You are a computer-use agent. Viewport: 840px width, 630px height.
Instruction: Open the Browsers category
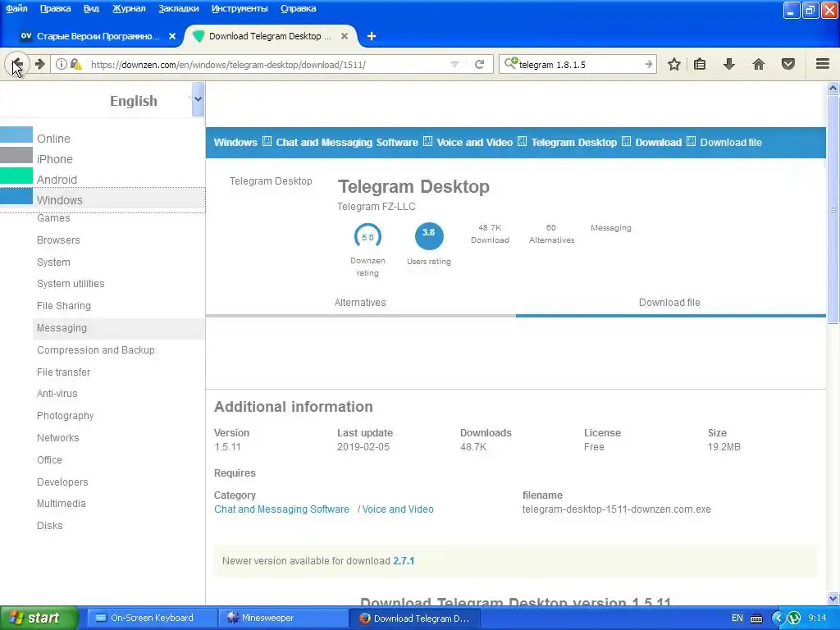[x=58, y=240]
